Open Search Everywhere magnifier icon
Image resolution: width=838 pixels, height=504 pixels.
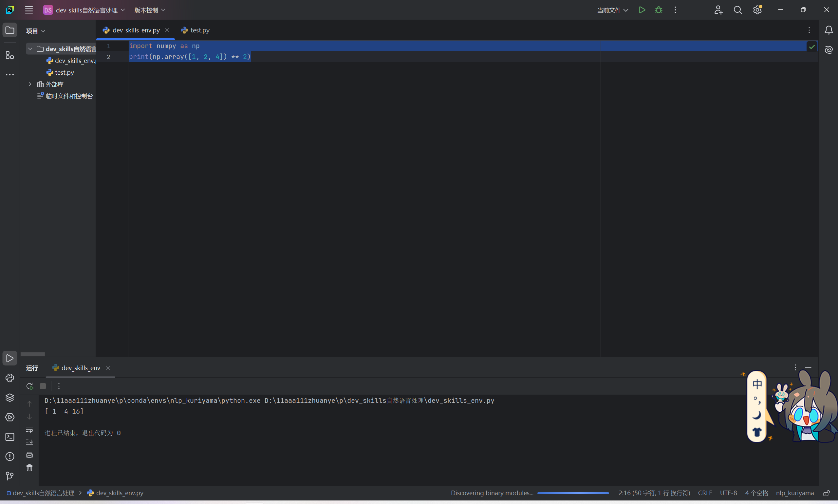coord(737,10)
